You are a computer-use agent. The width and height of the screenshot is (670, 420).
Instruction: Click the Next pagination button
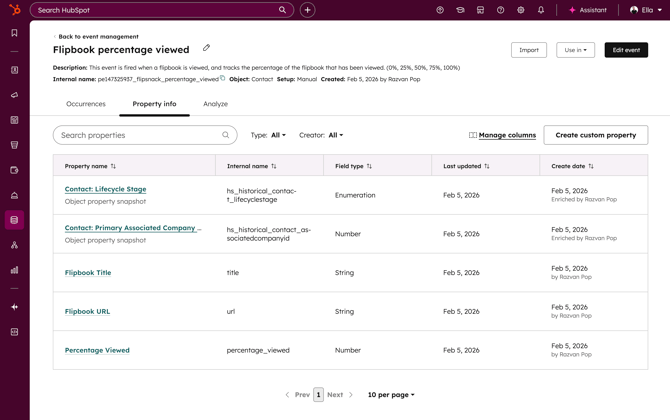[x=340, y=395]
